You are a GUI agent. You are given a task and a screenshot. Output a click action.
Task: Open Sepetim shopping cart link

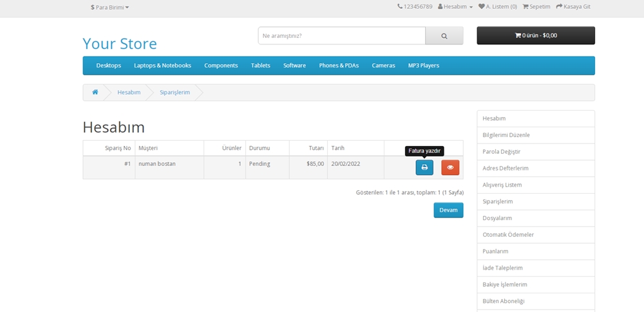(x=536, y=6)
